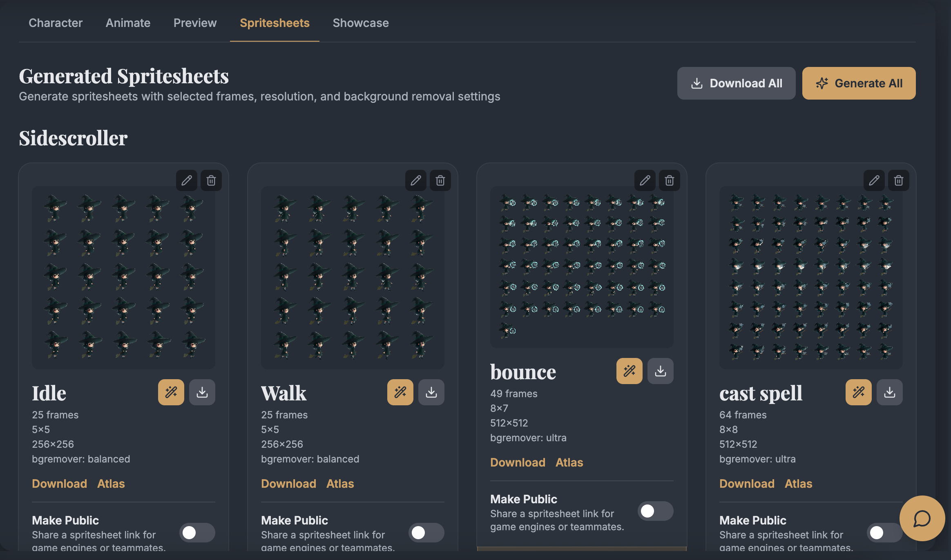Viewport: 951px width, 560px height.
Task: Open the chat bubble support widget
Action: (x=922, y=518)
